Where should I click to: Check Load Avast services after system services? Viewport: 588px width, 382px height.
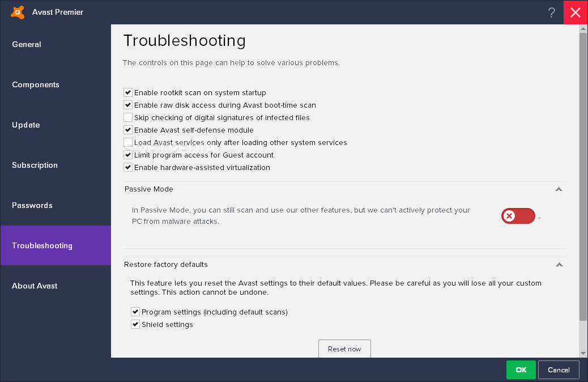pos(128,142)
